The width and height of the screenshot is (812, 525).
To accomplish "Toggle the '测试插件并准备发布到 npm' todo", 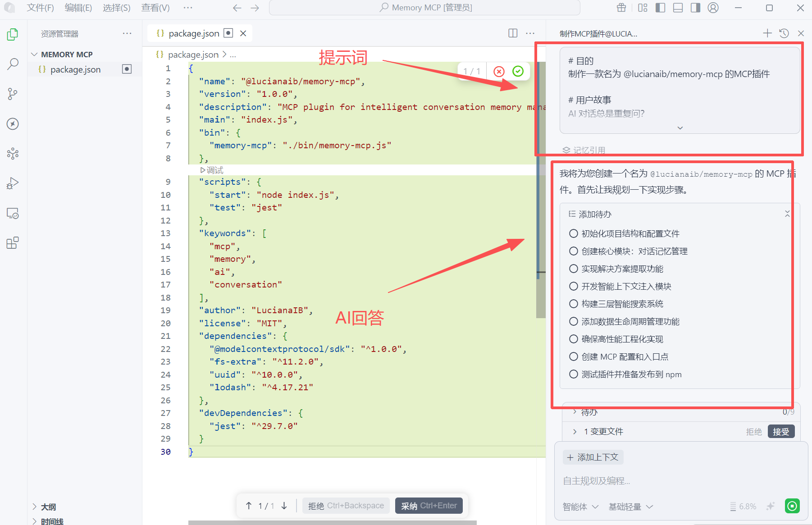I will (x=574, y=374).
